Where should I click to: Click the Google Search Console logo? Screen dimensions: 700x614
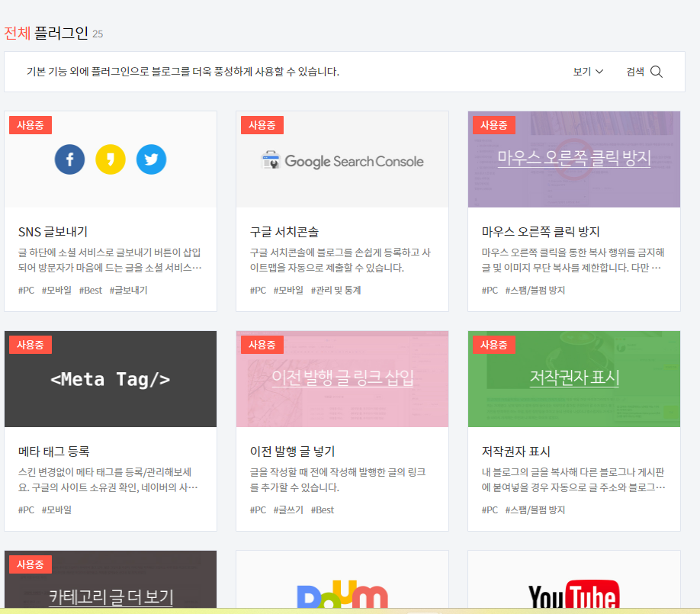(x=342, y=161)
